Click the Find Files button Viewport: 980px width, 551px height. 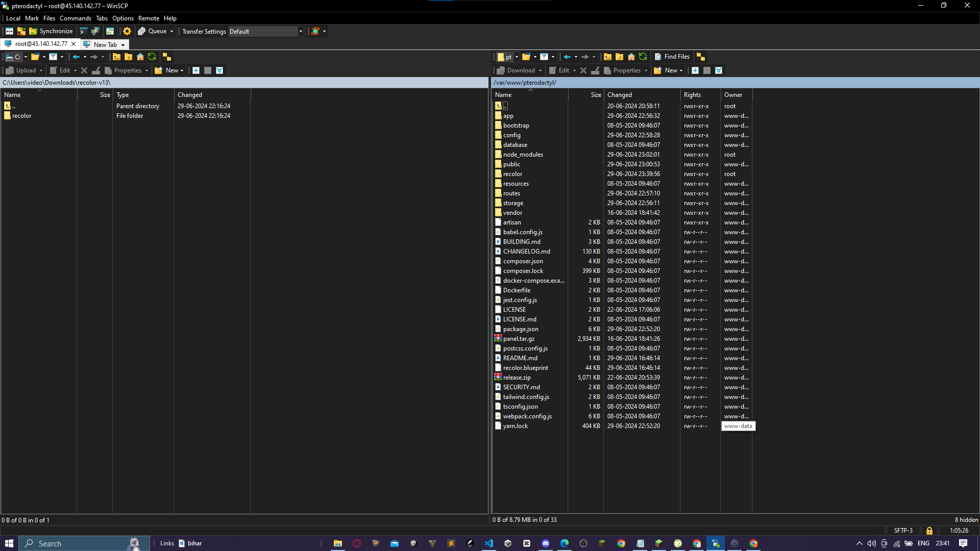coord(672,57)
